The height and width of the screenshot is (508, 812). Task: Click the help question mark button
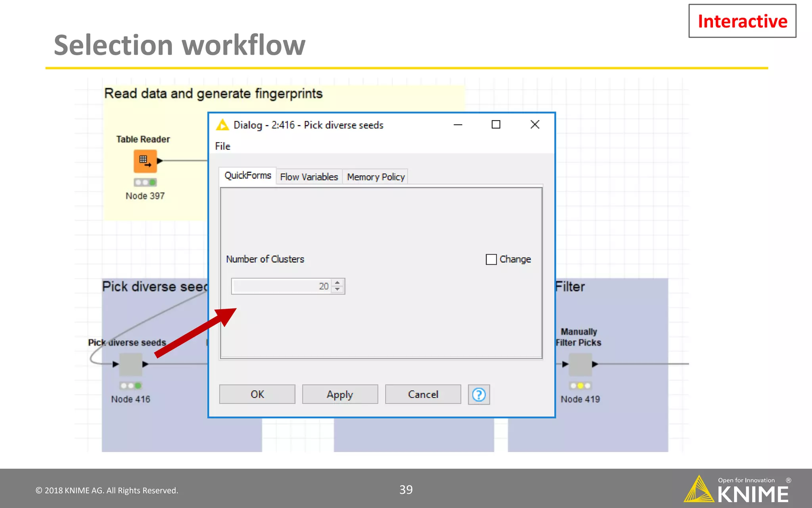click(479, 394)
